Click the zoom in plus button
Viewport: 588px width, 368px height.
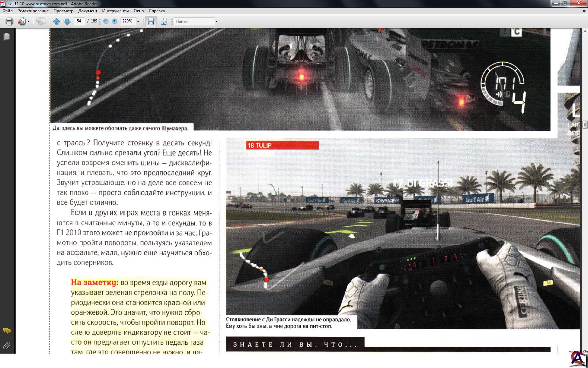(114, 21)
